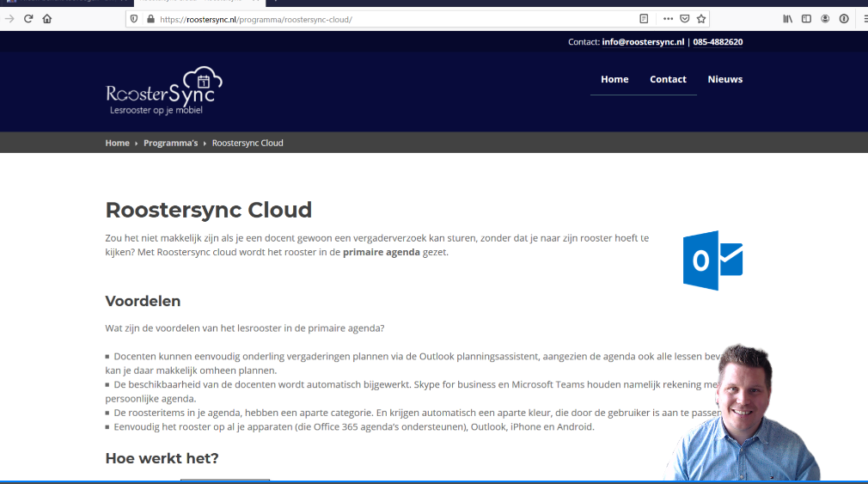868x484 pixels.
Task: Toggle the browser sidebar panel
Action: [x=806, y=19]
